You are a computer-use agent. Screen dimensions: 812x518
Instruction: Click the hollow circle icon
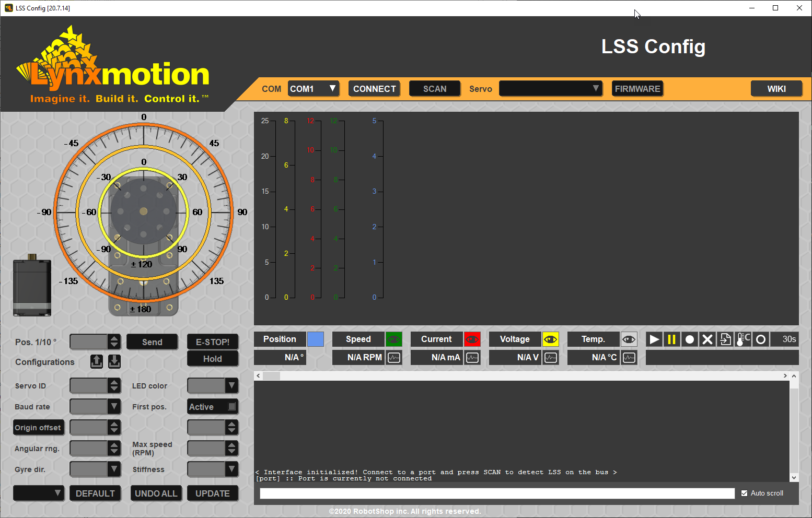pos(761,339)
